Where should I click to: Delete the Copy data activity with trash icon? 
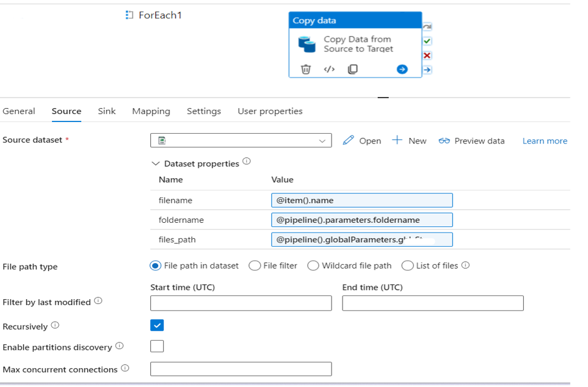[306, 69]
